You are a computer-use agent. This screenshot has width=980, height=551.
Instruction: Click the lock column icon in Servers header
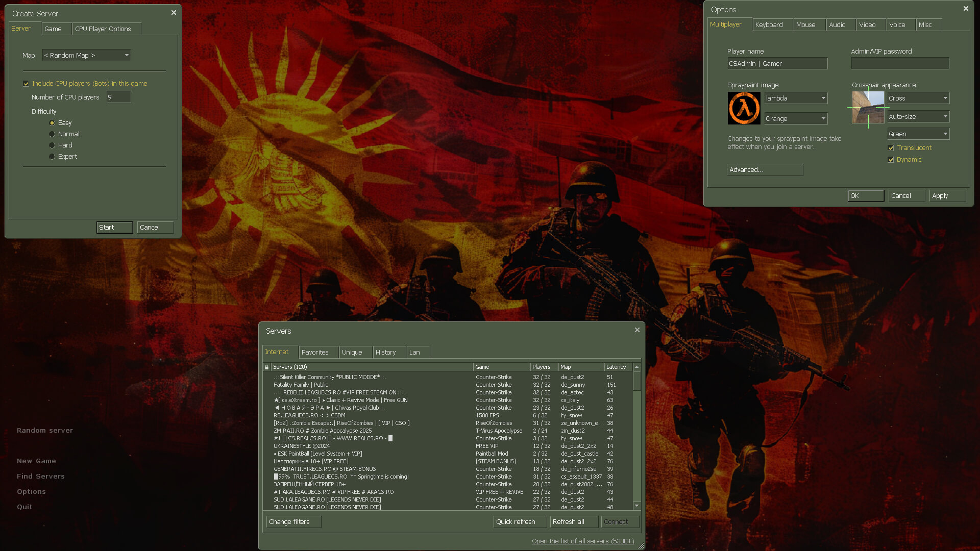(x=266, y=367)
